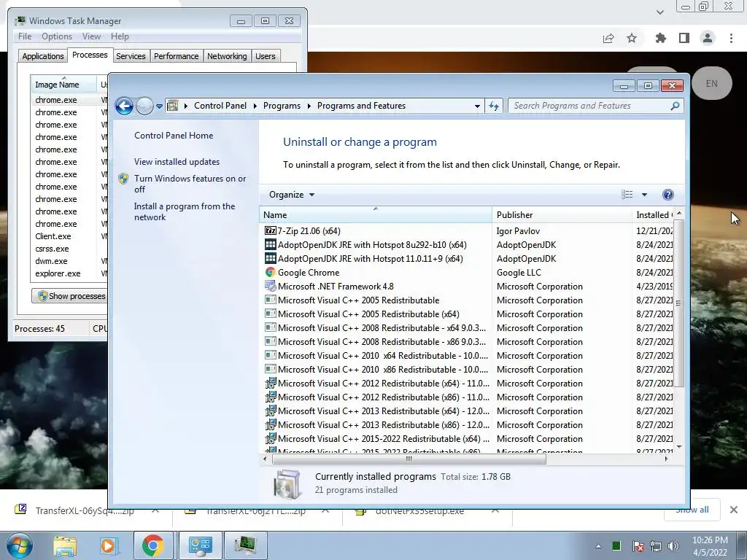
Task: Click the EN language button on page
Action: pyautogui.click(x=712, y=83)
